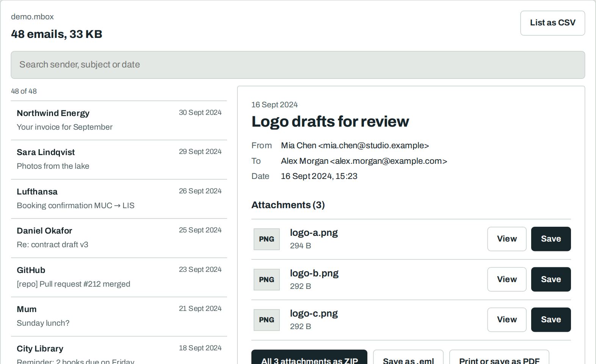
Task: Click the logo-b.png file name
Action: [314, 273]
